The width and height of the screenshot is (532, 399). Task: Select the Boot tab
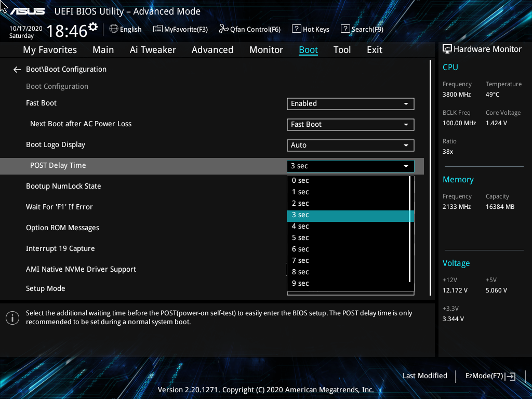click(309, 50)
